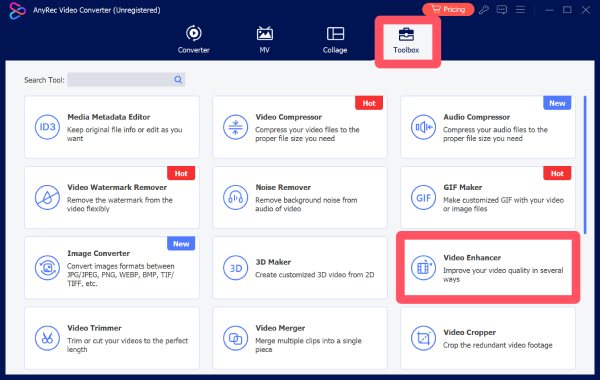Open Video Watermark Remover title

tap(117, 188)
